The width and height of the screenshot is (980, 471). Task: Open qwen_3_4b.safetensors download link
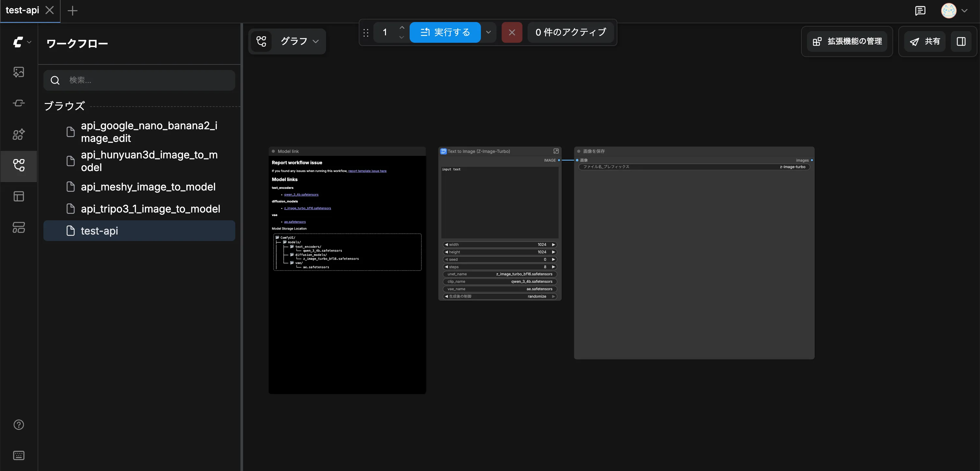pos(301,195)
